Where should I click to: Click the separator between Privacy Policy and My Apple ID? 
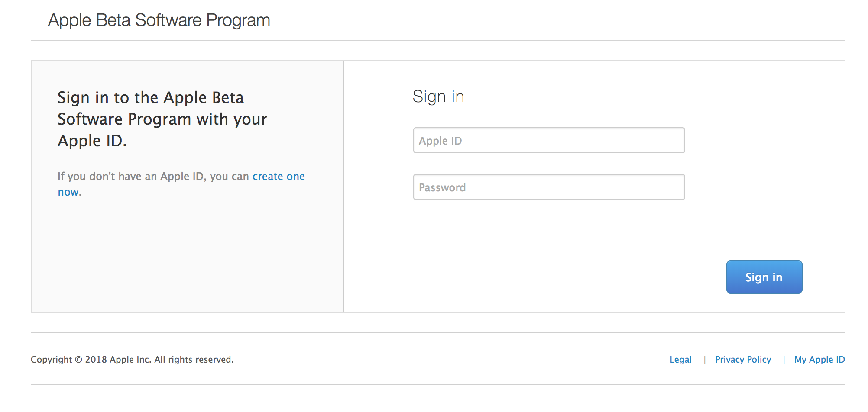click(x=784, y=360)
